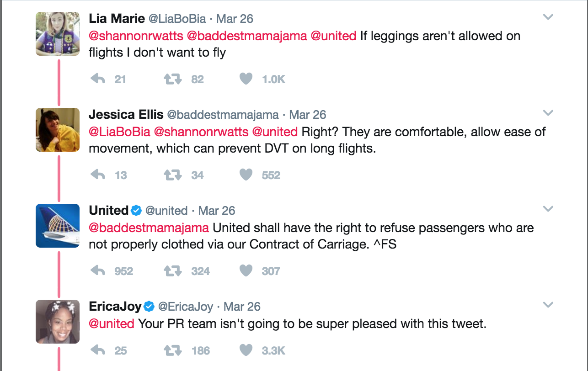Reply to Lia Marie's leggings tweet
The height and width of the screenshot is (371, 588).
coord(98,79)
